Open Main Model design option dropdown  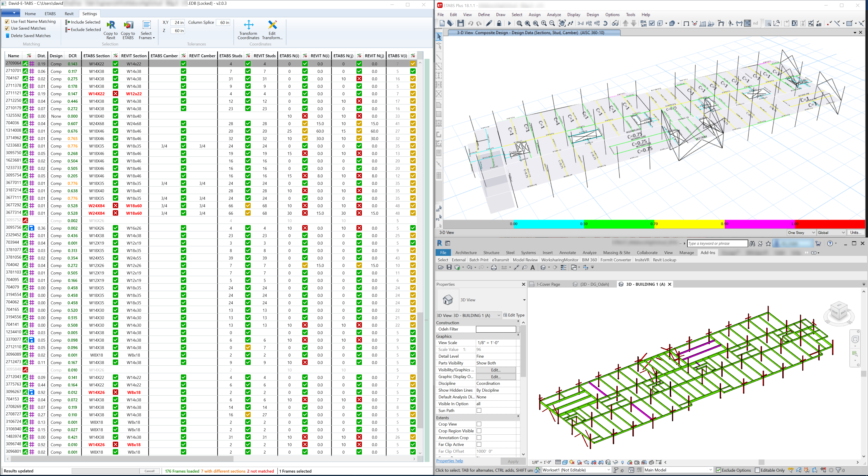click(x=678, y=470)
